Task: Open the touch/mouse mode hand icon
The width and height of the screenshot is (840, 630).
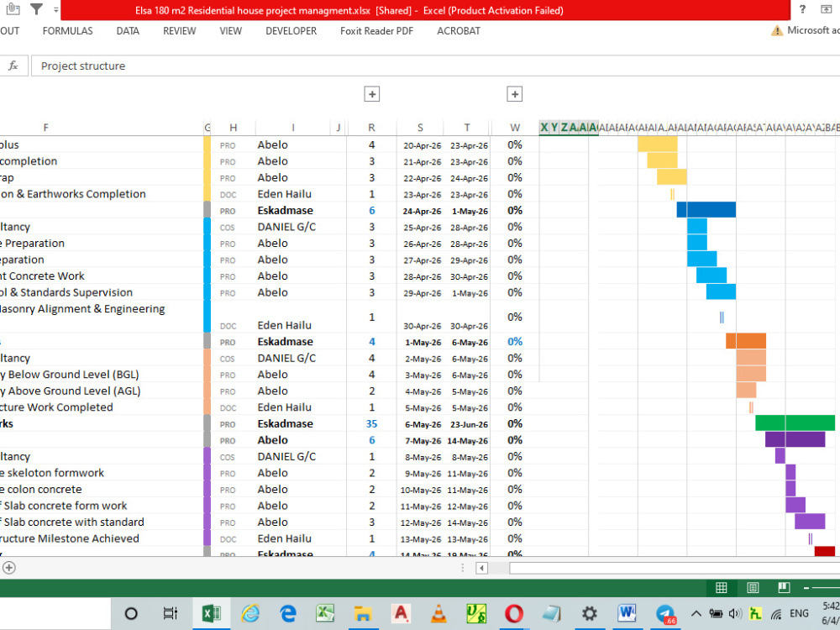Action: (13, 9)
